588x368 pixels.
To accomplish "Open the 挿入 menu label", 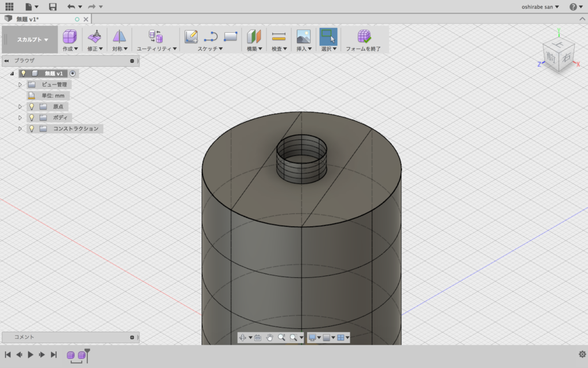I will tap(304, 49).
